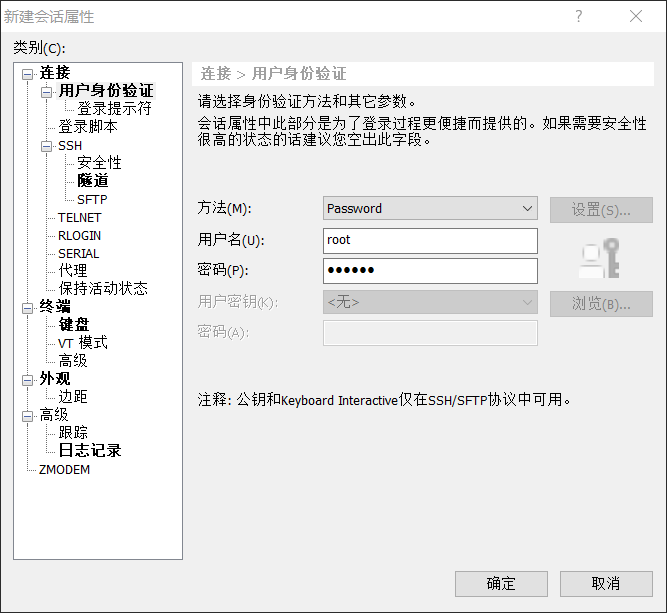This screenshot has width=667, height=613.
Task: Collapse the 外观 tree node
Action: pyautogui.click(x=28, y=380)
